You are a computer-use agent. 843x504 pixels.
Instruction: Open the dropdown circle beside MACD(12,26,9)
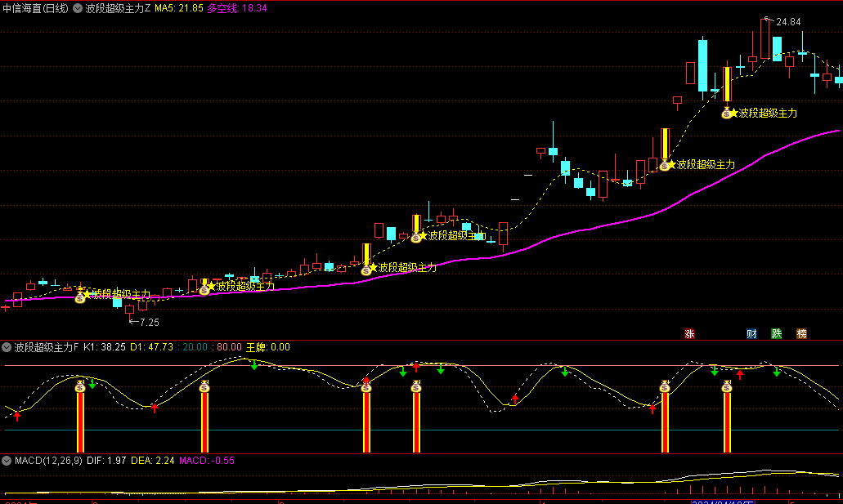click(7, 461)
